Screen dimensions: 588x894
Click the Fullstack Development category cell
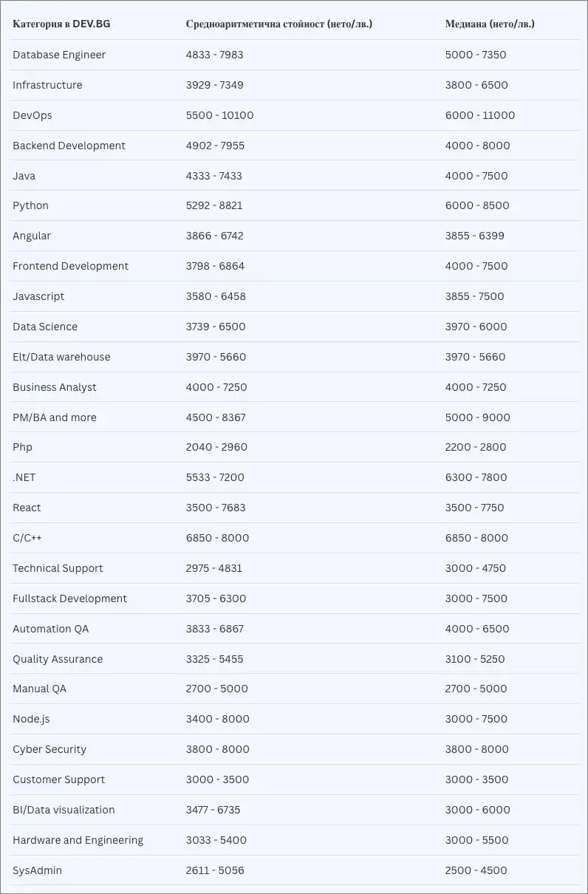pyautogui.click(x=69, y=598)
